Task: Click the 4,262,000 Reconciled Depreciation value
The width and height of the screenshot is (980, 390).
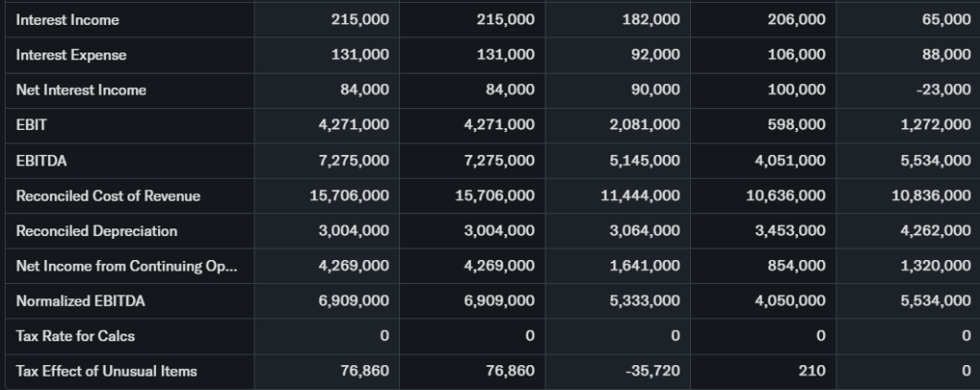Action: coord(935,230)
